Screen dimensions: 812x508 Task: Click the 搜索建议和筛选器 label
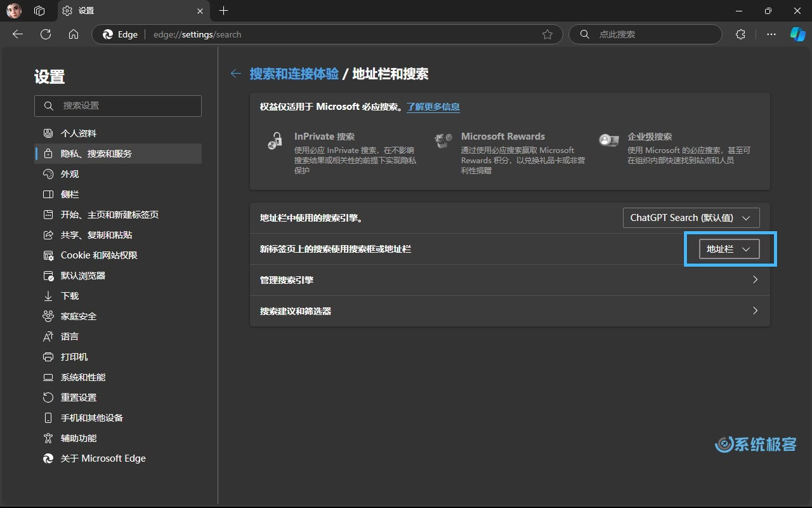[296, 311]
